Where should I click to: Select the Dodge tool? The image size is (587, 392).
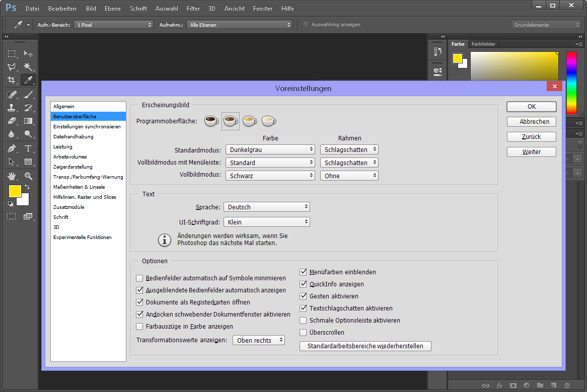click(x=28, y=134)
